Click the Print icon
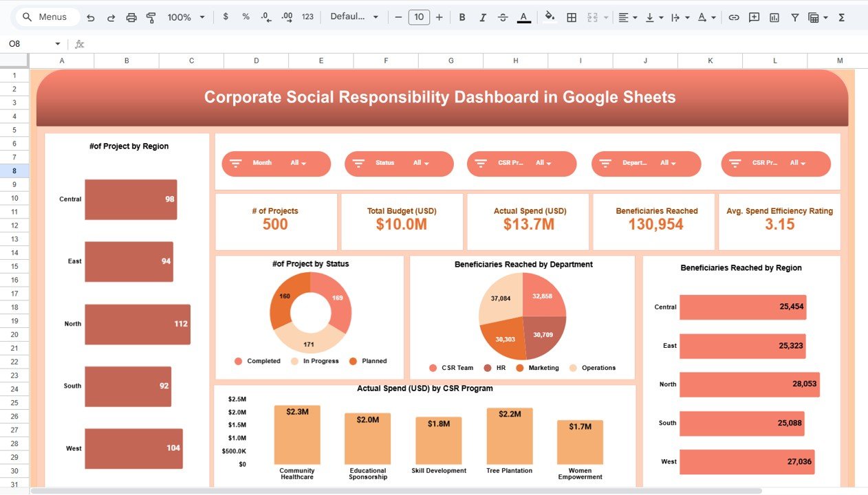868x495 pixels. 131,17
